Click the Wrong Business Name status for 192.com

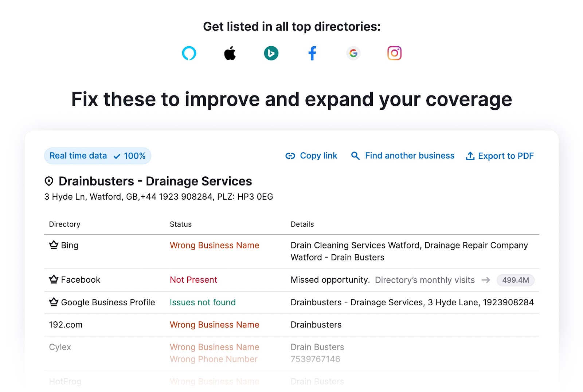pos(214,325)
